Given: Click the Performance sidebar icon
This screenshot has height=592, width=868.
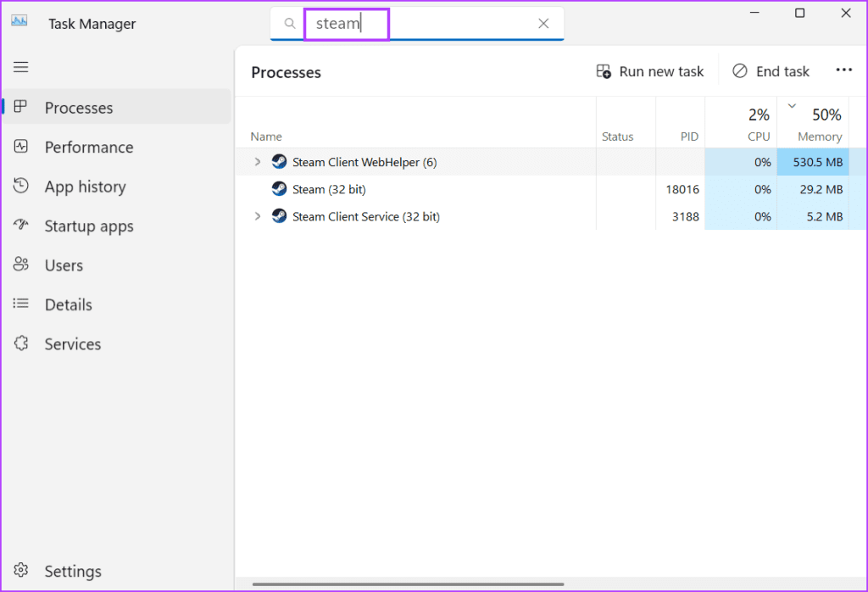Looking at the screenshot, I should tap(20, 146).
